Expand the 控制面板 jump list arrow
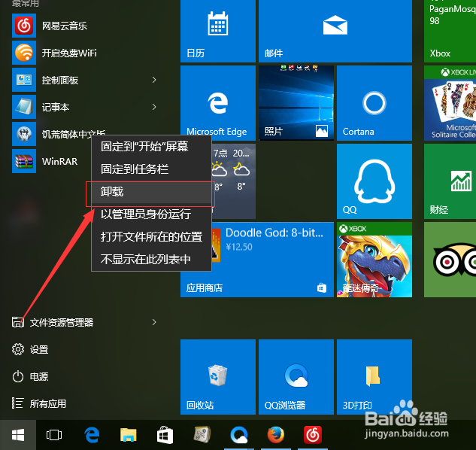This screenshot has width=476, height=450. (x=154, y=80)
